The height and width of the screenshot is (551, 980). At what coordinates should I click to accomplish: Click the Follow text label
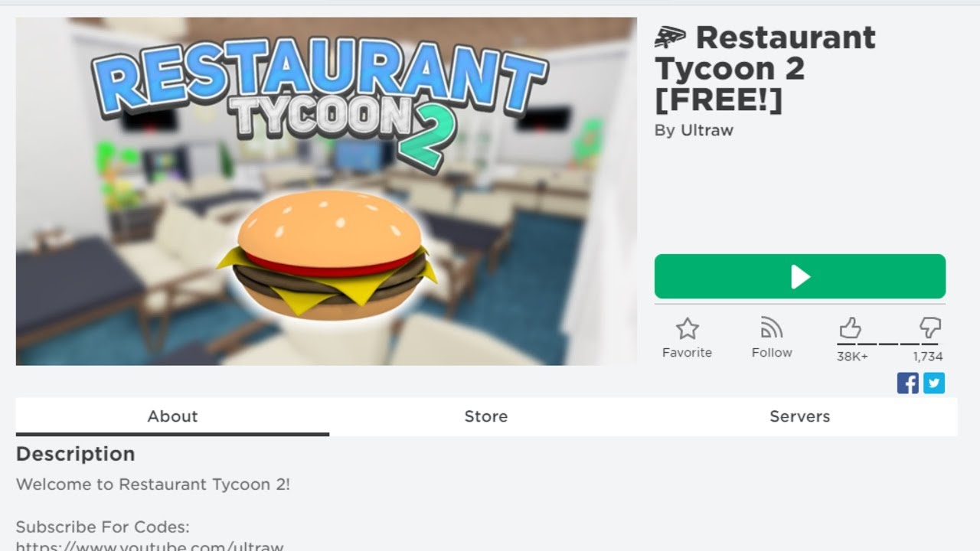point(772,353)
